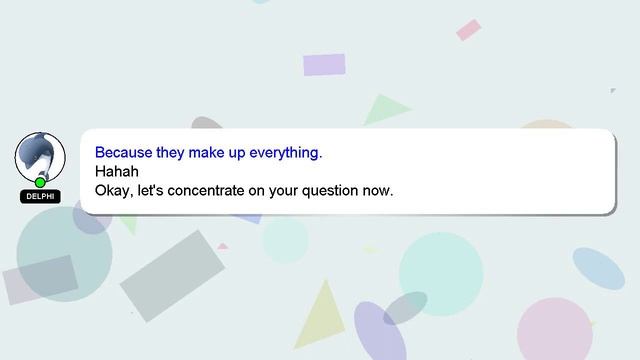Click the Delphi dolphin avatar
Screen dimensions: 640x360
point(40,157)
